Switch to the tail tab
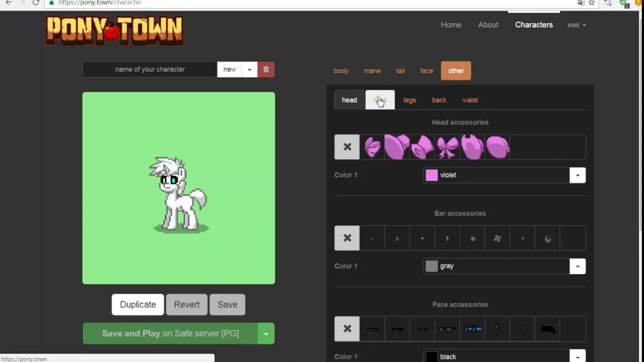 [x=400, y=71]
